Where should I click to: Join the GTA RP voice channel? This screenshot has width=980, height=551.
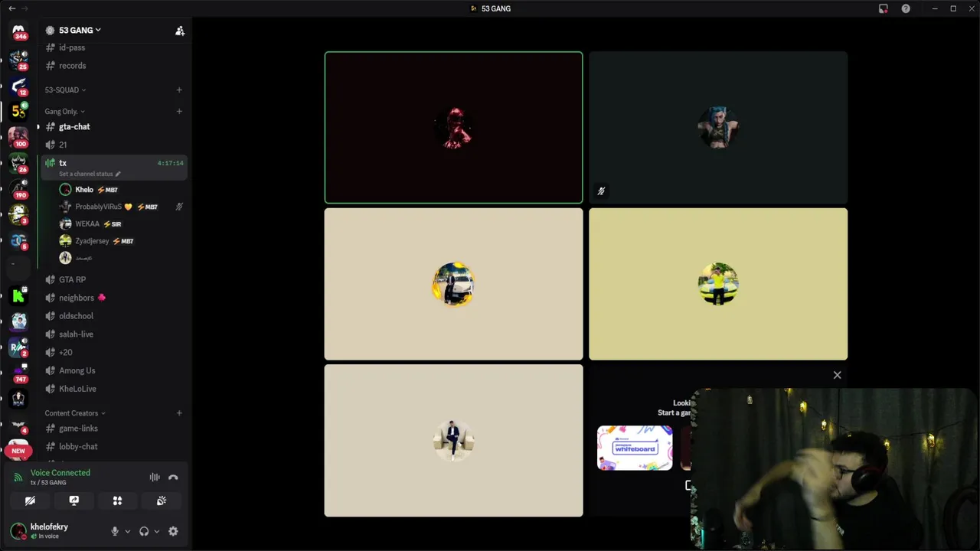(x=113, y=279)
